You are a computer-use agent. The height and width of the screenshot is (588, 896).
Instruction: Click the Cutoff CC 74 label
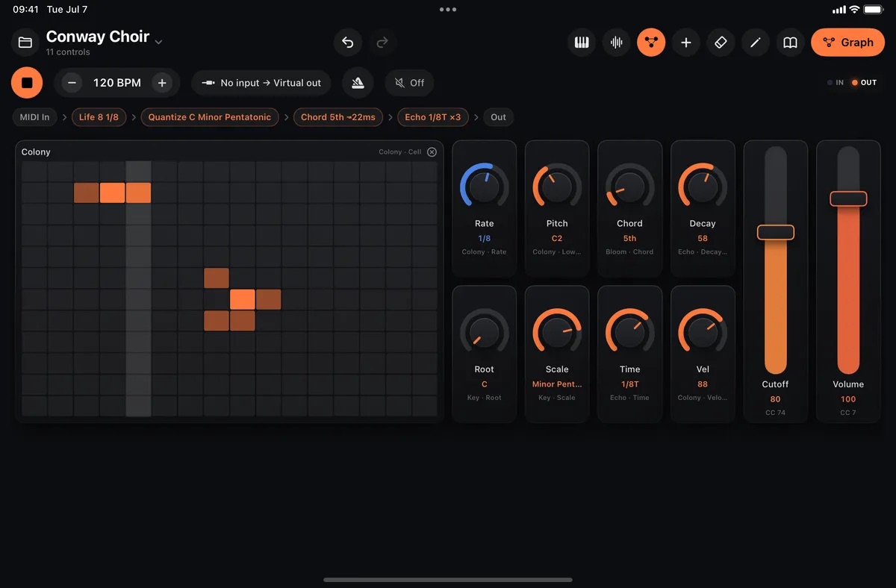tap(775, 413)
